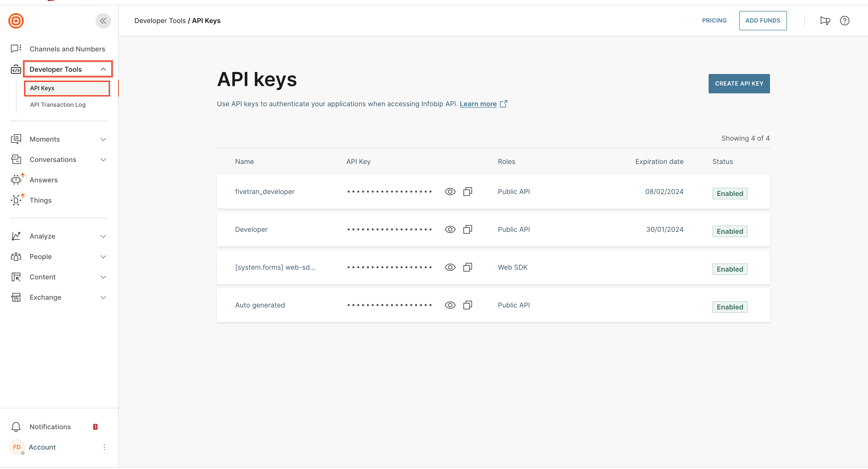868x469 pixels.
Task: Expand the Analyze section chevron
Action: 103,236
